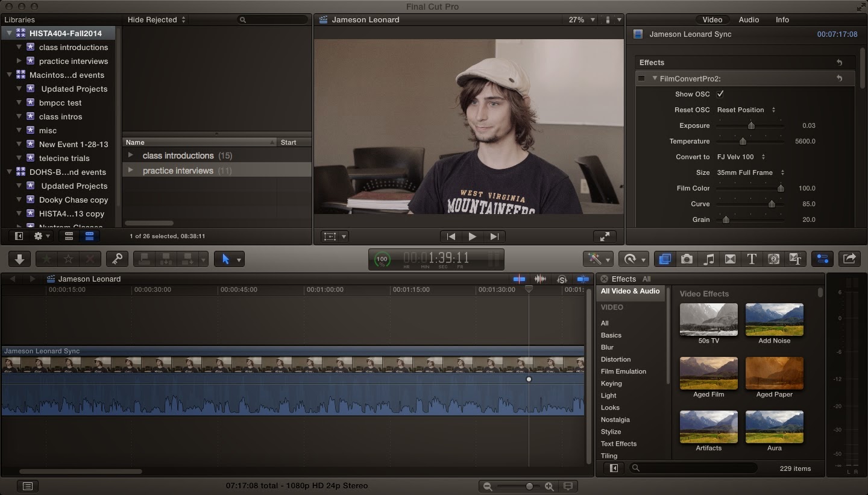This screenshot has height=495, width=868.
Task: Open the Themes browser
Action: coord(795,259)
